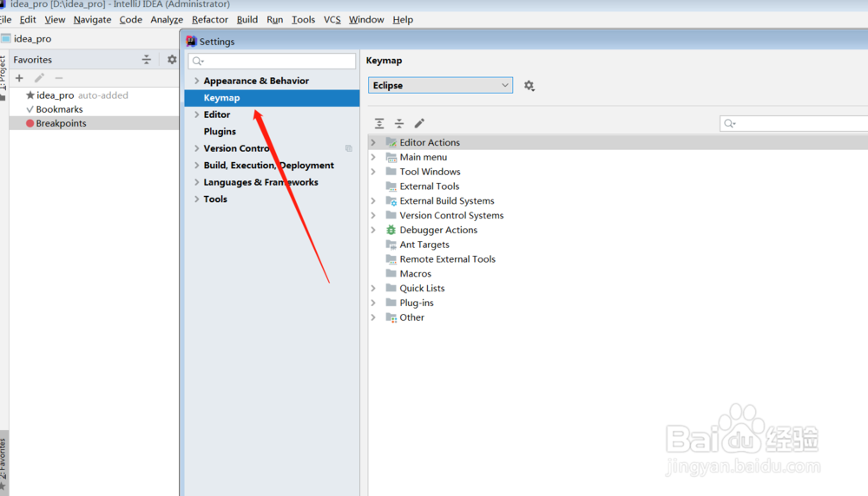Click the Editor Actions folder icon
Image resolution: width=868 pixels, height=496 pixels.
(x=391, y=142)
